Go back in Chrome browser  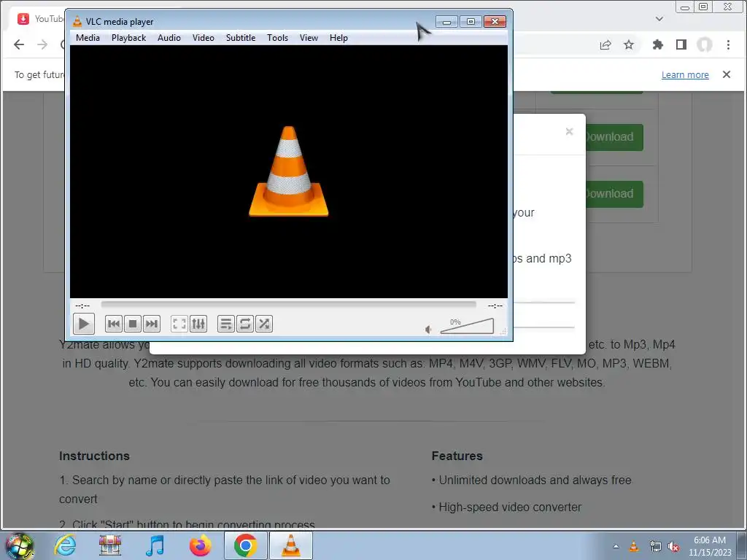(x=19, y=44)
